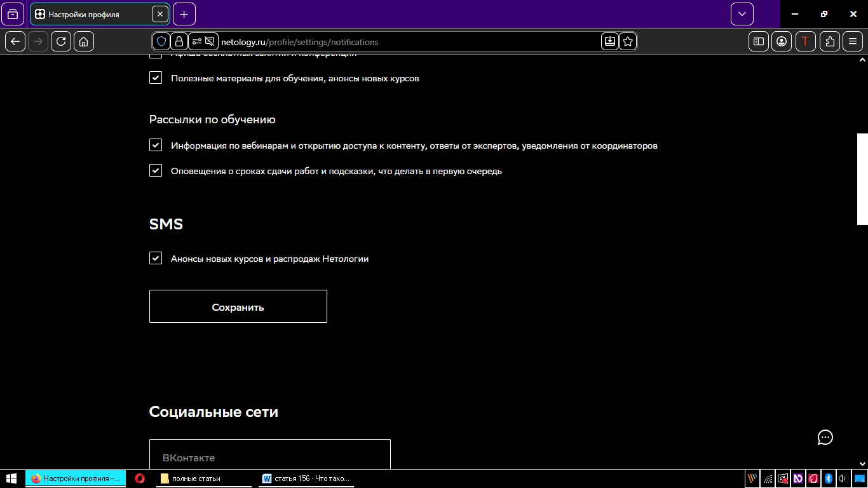Expand the list-all-tabs dropdown arrow

coord(742,14)
